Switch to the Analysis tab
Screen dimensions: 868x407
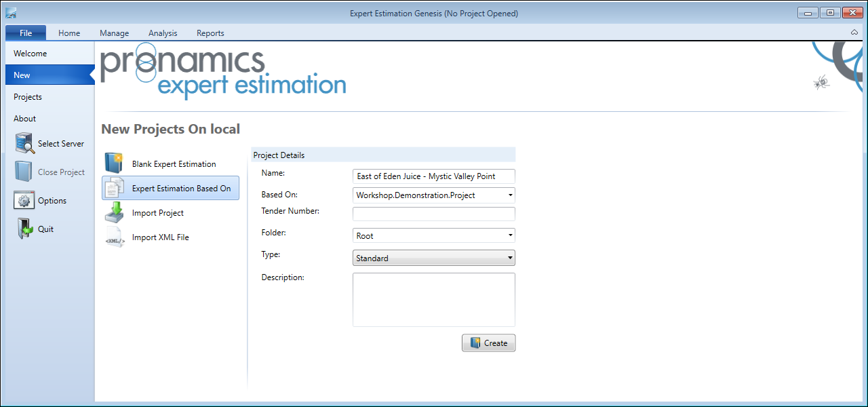click(163, 33)
